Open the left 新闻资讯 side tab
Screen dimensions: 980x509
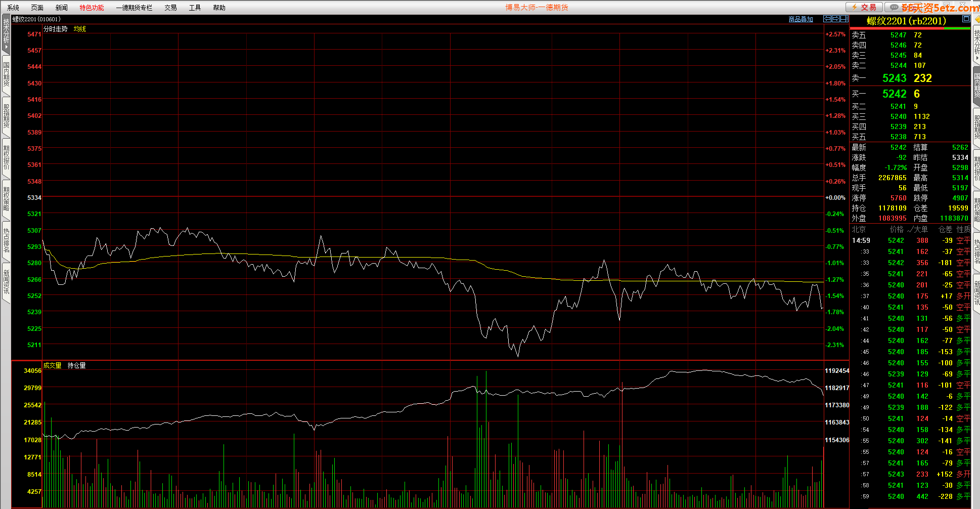pos(6,282)
